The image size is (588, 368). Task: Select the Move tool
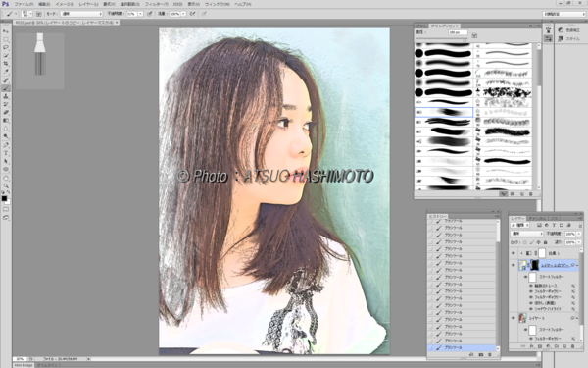click(x=6, y=31)
